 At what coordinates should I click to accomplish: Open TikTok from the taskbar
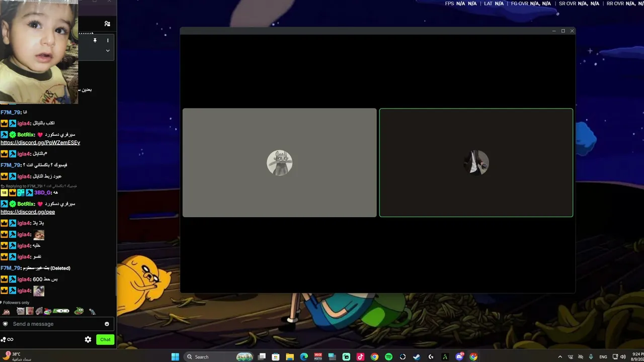(360, 357)
